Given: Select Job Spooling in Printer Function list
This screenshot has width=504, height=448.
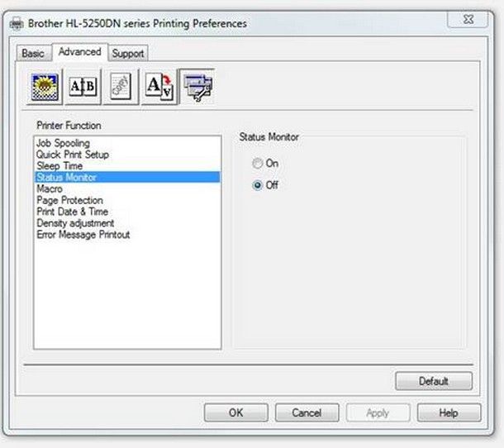Looking at the screenshot, I should point(127,143).
